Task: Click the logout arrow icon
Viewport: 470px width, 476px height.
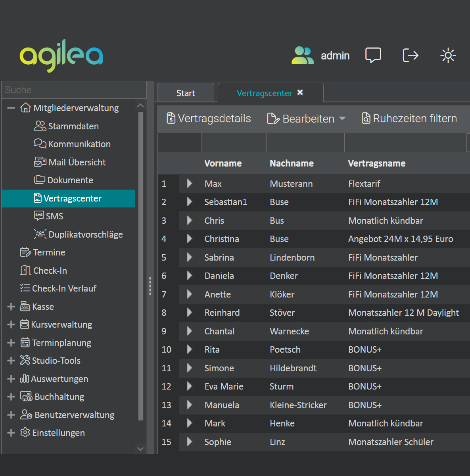Action: (411, 55)
